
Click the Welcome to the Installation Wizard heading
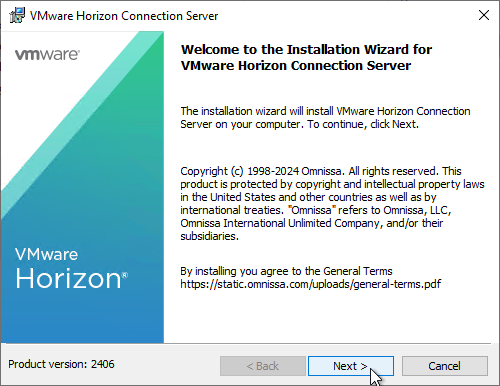pos(306,57)
